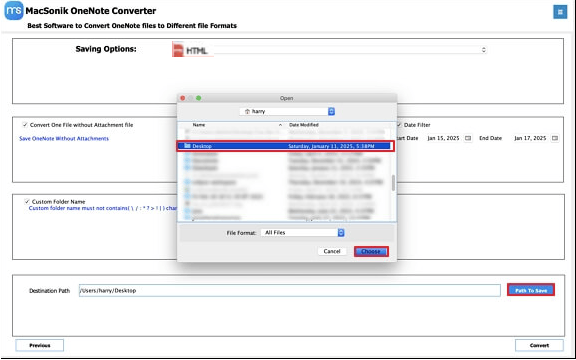Click the Choose button
This screenshot has width=576, height=360.
point(371,251)
